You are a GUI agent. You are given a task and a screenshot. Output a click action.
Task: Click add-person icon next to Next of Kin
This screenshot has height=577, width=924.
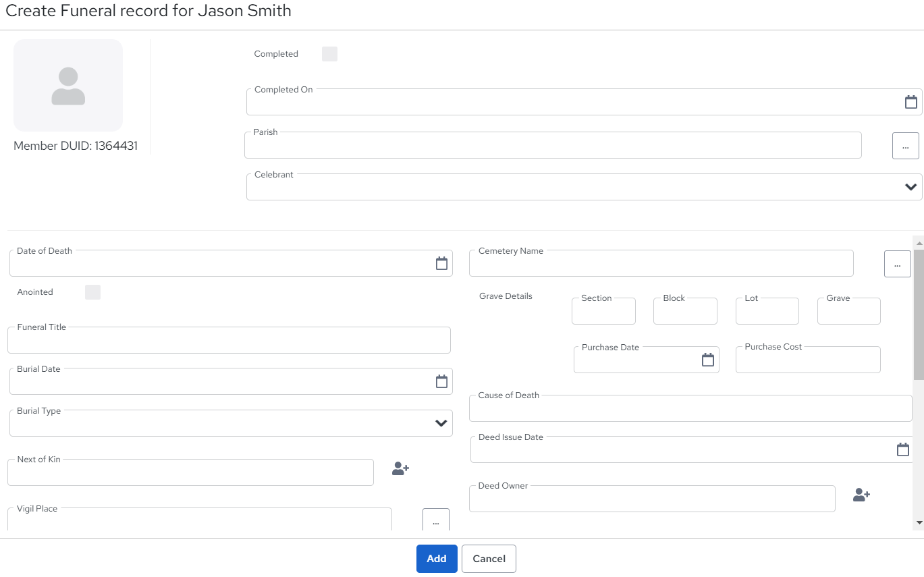coord(400,468)
